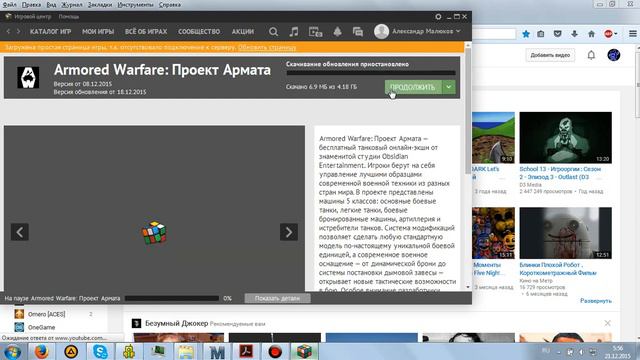This screenshot has height=360, width=640.
Task: Open Adobe Reader from the taskbar
Action: pyautogui.click(x=246, y=351)
